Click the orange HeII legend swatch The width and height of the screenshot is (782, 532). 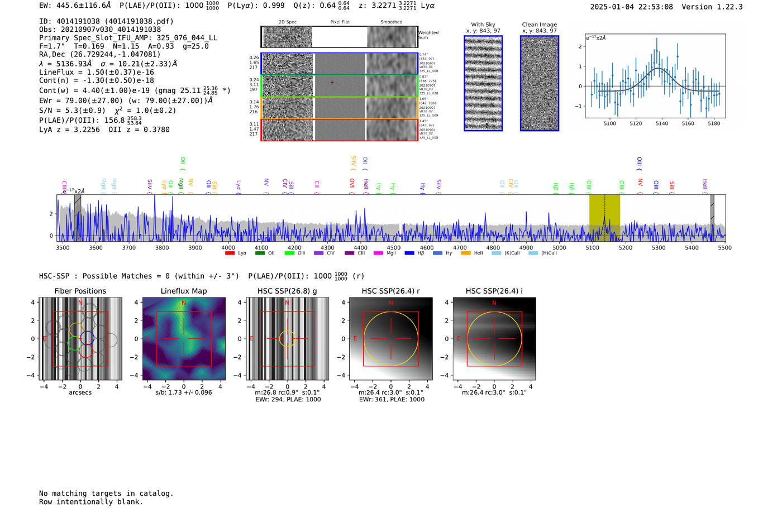tap(466, 253)
